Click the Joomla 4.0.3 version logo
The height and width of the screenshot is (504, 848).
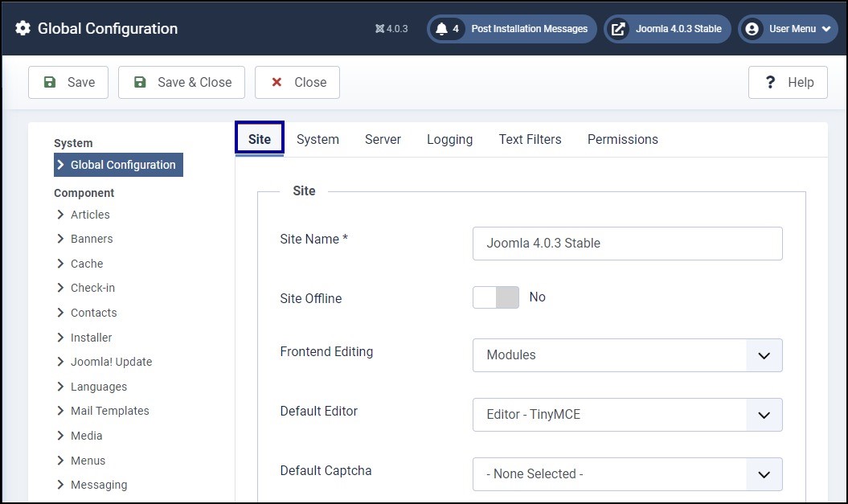379,29
